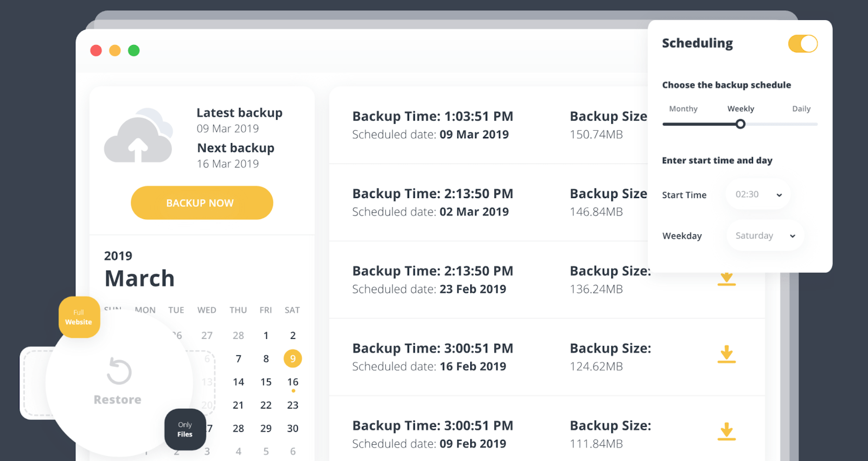Screen dimensions: 868x461
Task: Download the 09 Feb 2019 backup
Action: 726,432
